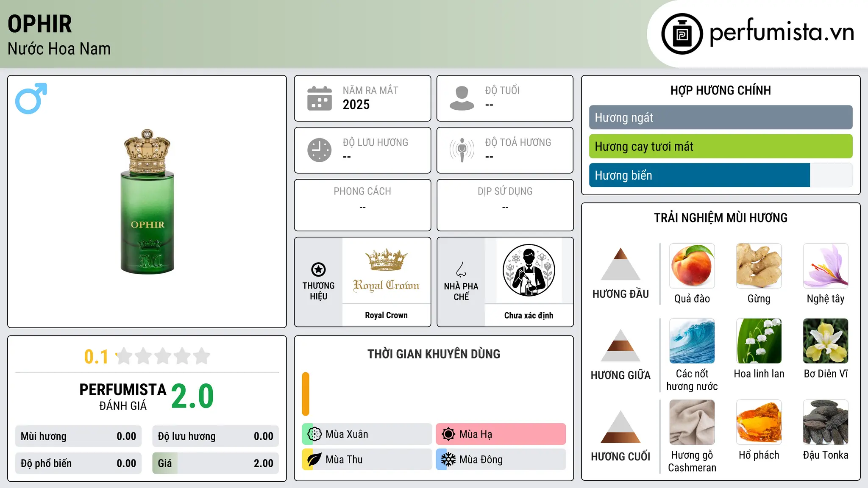Click the Độ lưu hương score row

(215, 436)
